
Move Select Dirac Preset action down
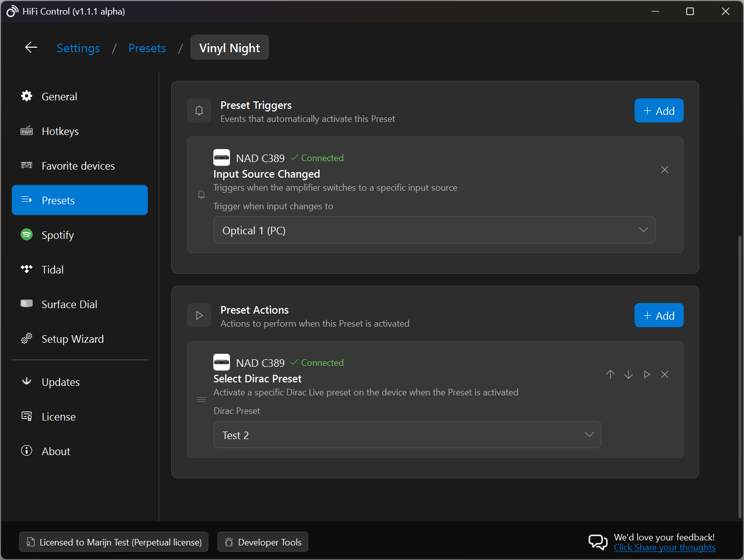[x=628, y=374]
